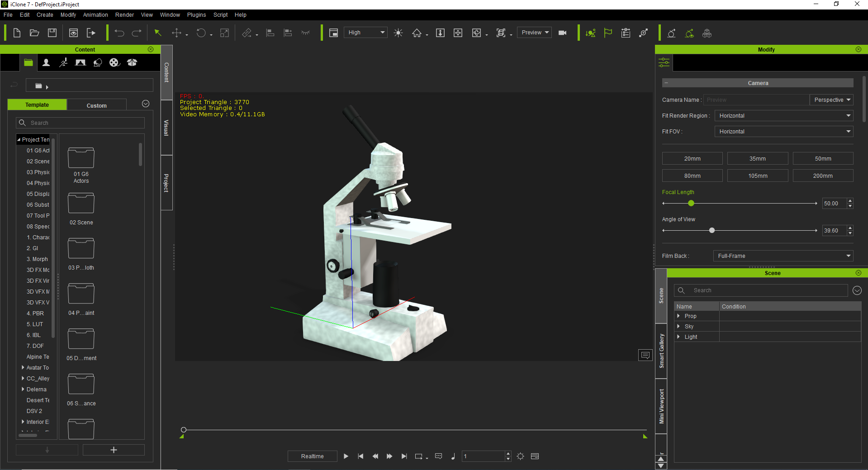Undo the last action

pos(119,33)
